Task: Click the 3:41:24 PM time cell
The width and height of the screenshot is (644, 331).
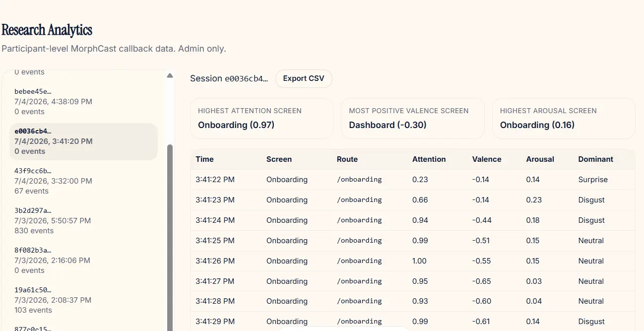Action: 215,220
